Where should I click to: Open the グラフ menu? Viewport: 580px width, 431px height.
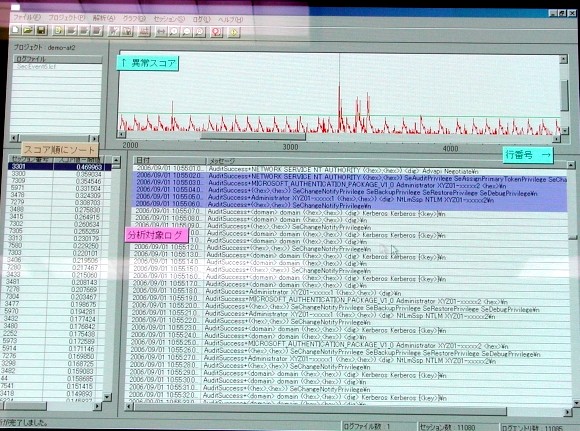point(134,18)
